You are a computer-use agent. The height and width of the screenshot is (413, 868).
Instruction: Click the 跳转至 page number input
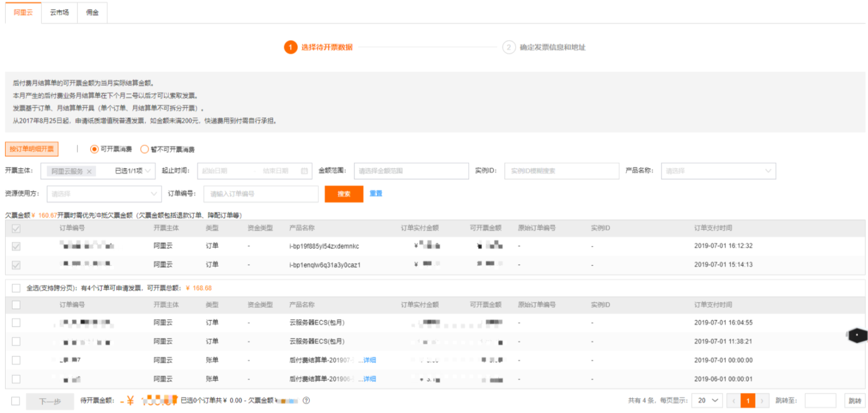point(821,401)
